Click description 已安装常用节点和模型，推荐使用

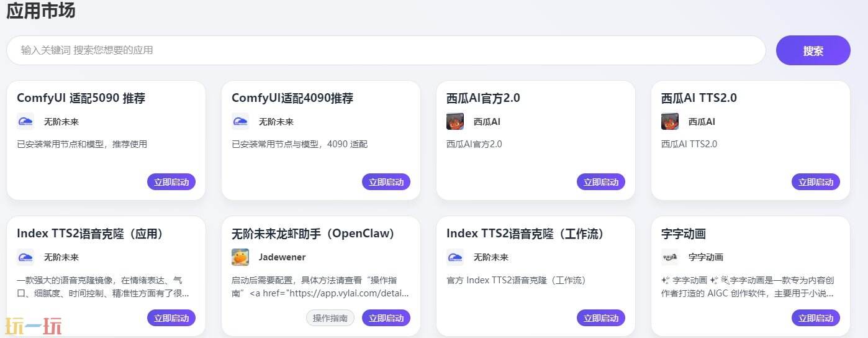click(x=82, y=144)
